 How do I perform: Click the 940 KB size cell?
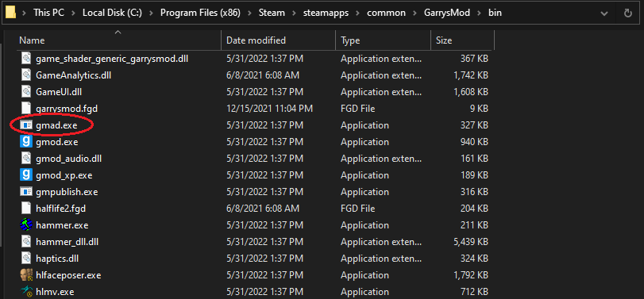tap(474, 142)
